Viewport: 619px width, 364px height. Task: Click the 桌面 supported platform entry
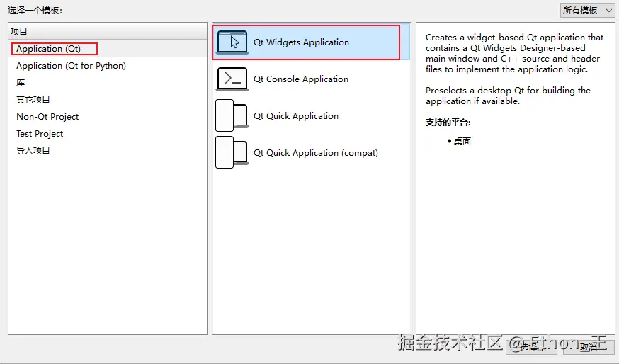click(x=462, y=141)
